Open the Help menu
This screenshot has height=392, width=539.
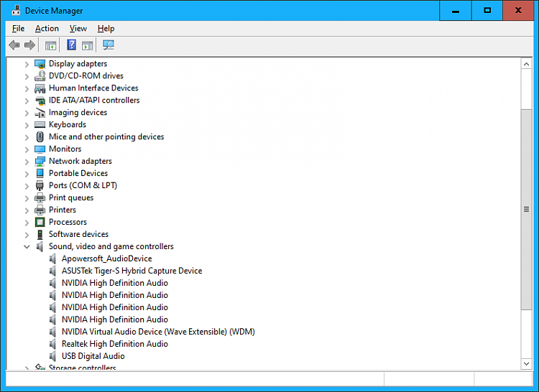106,29
